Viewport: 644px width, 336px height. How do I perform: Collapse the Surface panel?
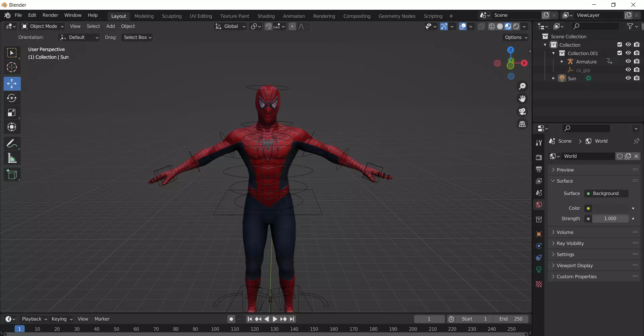[594, 181]
